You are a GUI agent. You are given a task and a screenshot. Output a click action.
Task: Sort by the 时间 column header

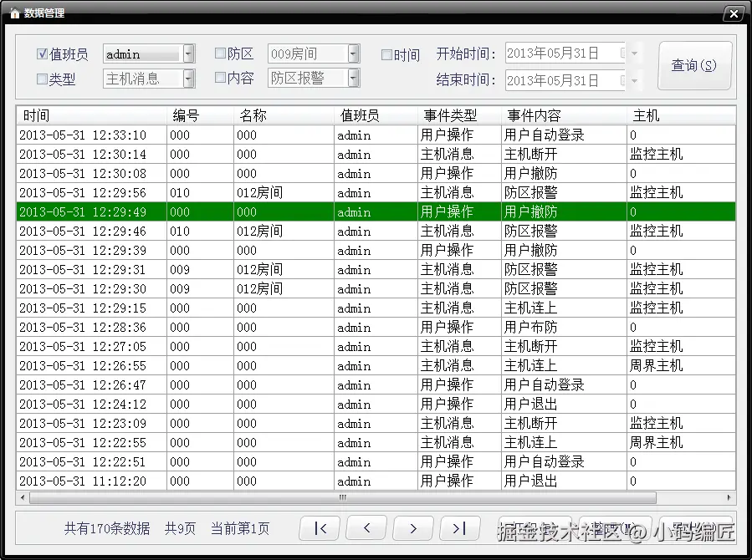click(91, 115)
